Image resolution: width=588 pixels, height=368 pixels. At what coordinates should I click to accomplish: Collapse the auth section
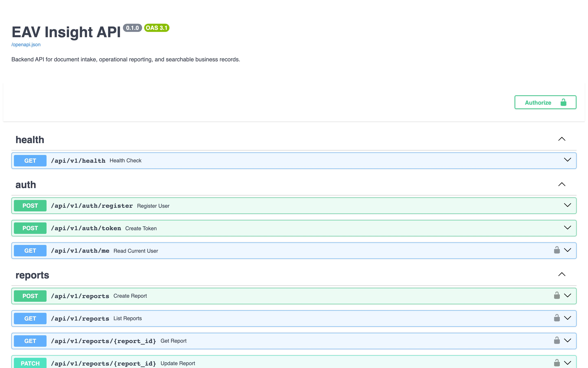click(562, 184)
